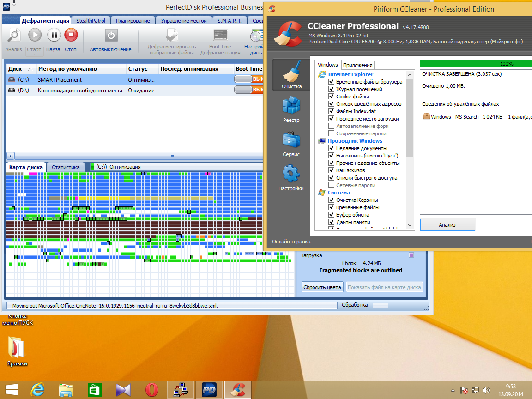Open the Ярлыки folder on desktop
The image size is (532, 399).
click(17, 351)
